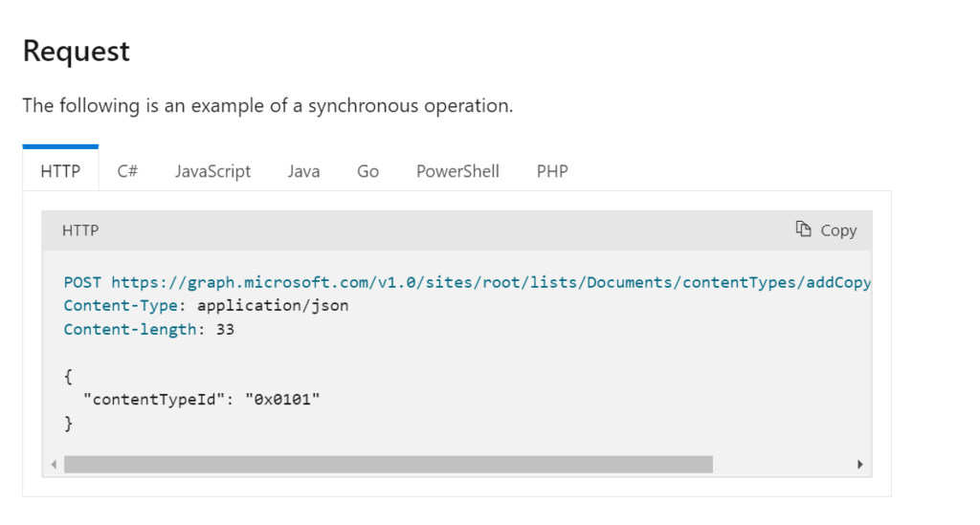Viewport: 980px width, 525px height.
Task: Switch to the PHP tab
Action: pyautogui.click(x=552, y=171)
